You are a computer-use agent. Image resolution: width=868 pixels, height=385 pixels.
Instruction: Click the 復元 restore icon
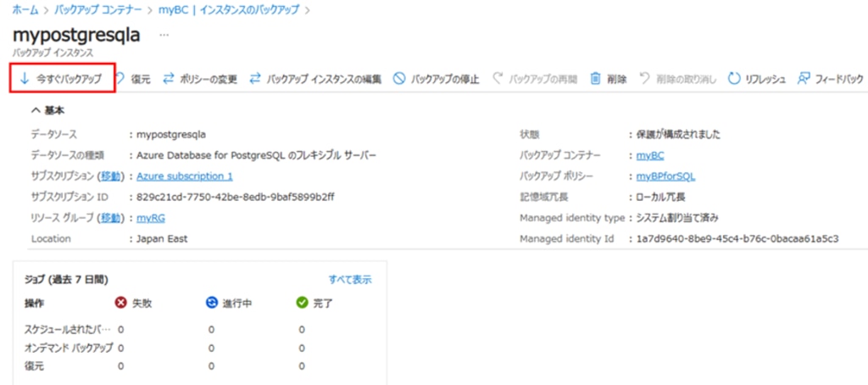[122, 79]
